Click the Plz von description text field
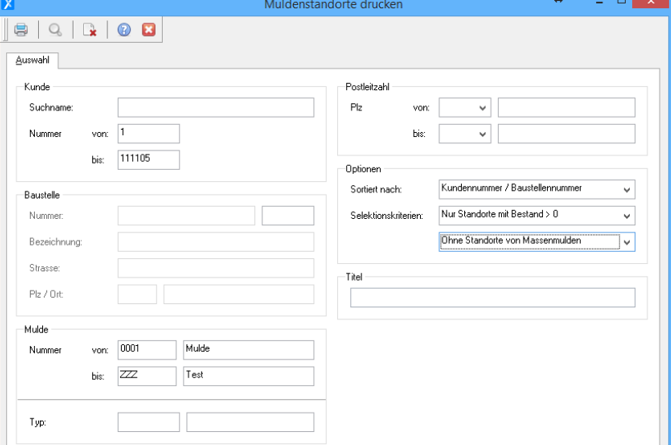This screenshot has width=671, height=445. [566, 108]
